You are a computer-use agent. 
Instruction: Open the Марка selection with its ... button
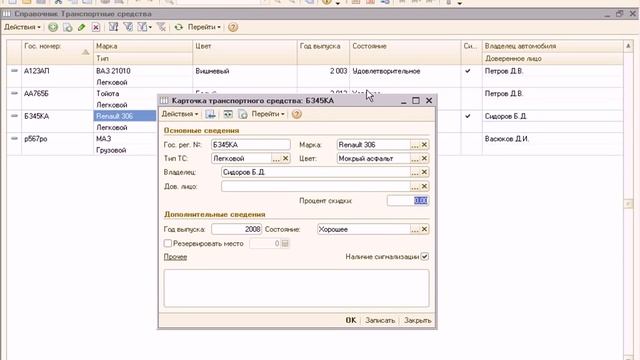click(415, 145)
